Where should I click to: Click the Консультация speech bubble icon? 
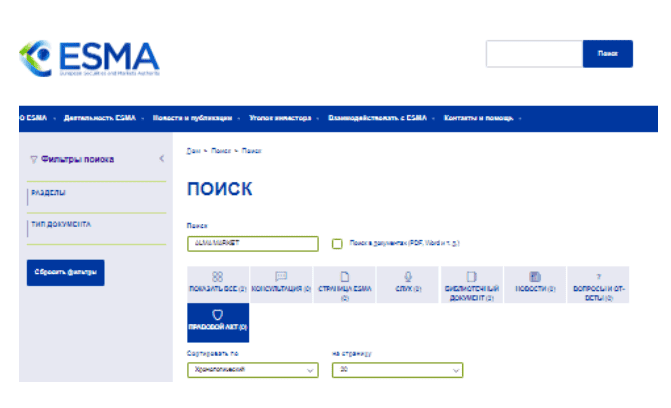pos(281,276)
